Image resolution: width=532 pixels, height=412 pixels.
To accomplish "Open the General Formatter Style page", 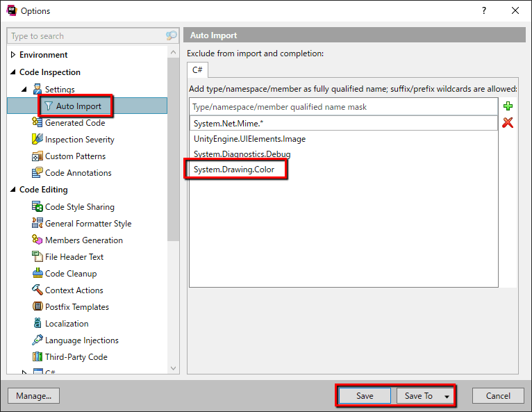I will 88,224.
